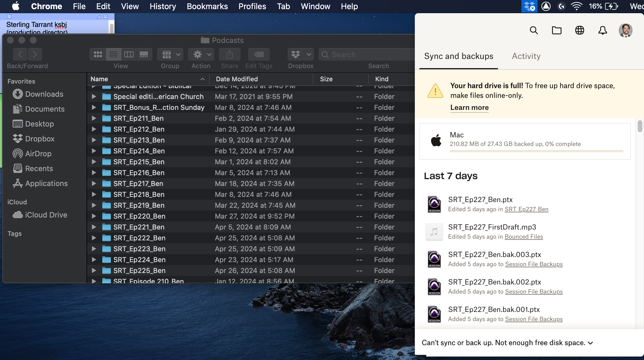The image size is (644, 360).
Task: Switch to the Activity tab
Action: click(x=526, y=56)
